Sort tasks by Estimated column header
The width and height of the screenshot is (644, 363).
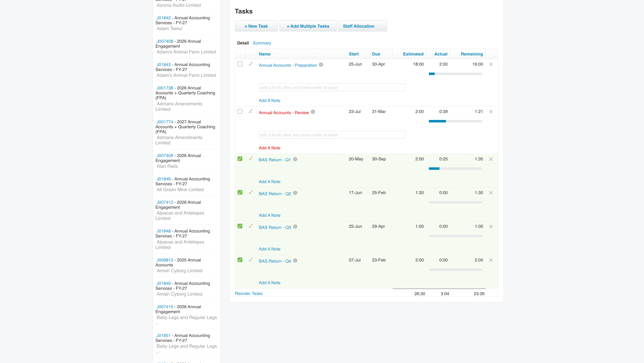pyautogui.click(x=413, y=54)
